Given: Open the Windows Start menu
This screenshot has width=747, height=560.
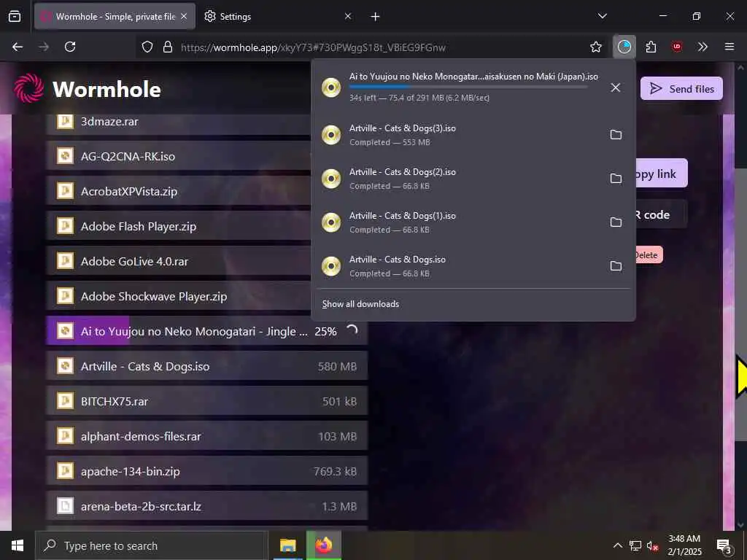Looking at the screenshot, I should [18, 545].
